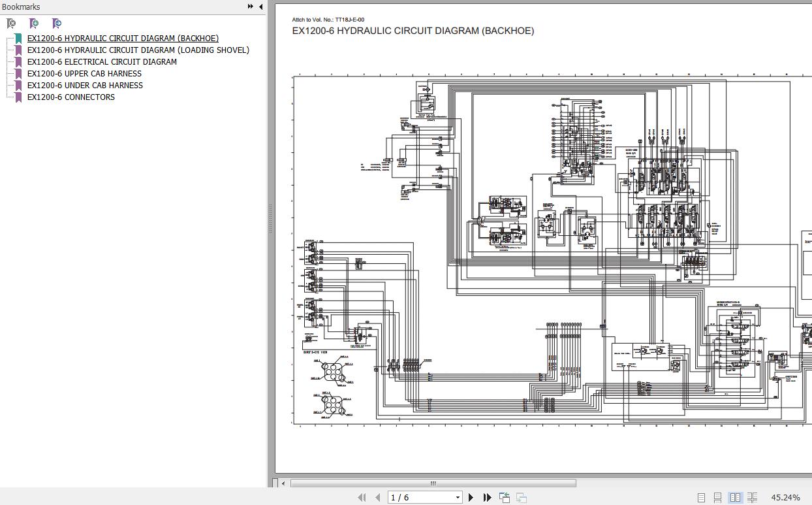Click horizontal scrollbar left arrow

pos(283,483)
